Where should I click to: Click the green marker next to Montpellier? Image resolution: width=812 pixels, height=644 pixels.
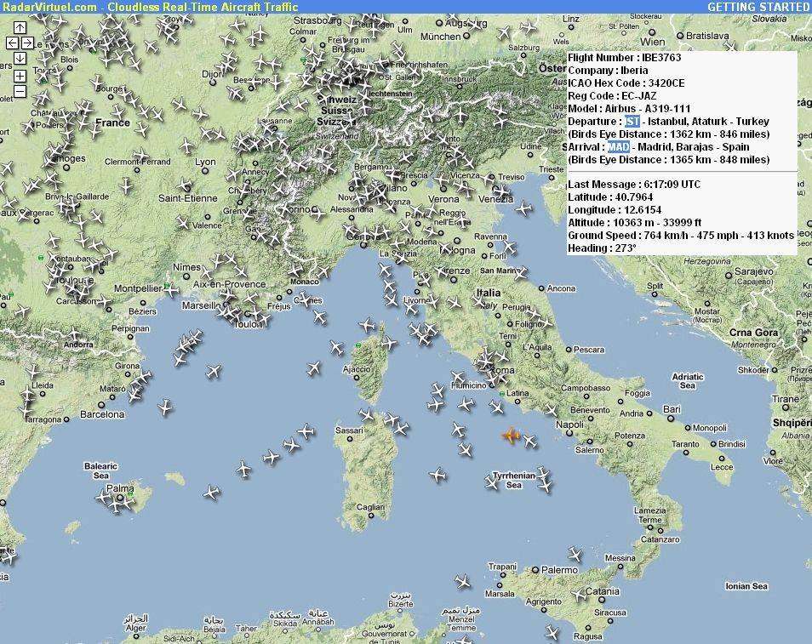[x=167, y=286]
